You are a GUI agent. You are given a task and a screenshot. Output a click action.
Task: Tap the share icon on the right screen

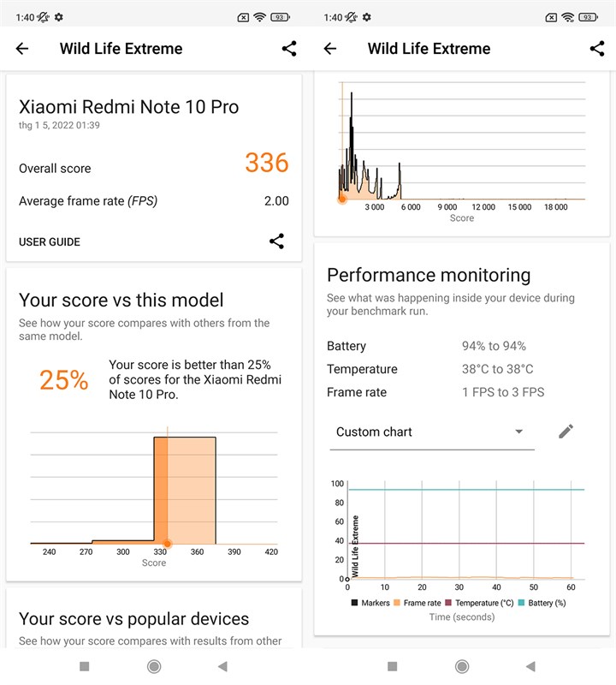(596, 49)
